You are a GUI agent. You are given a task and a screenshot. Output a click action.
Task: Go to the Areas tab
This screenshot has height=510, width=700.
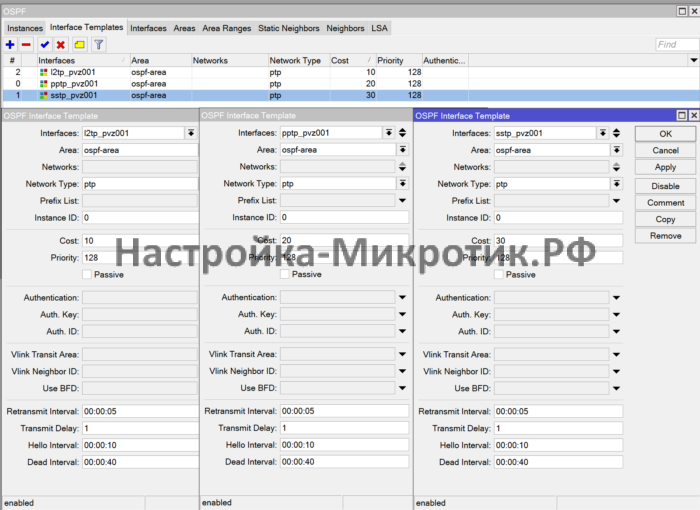[184, 28]
